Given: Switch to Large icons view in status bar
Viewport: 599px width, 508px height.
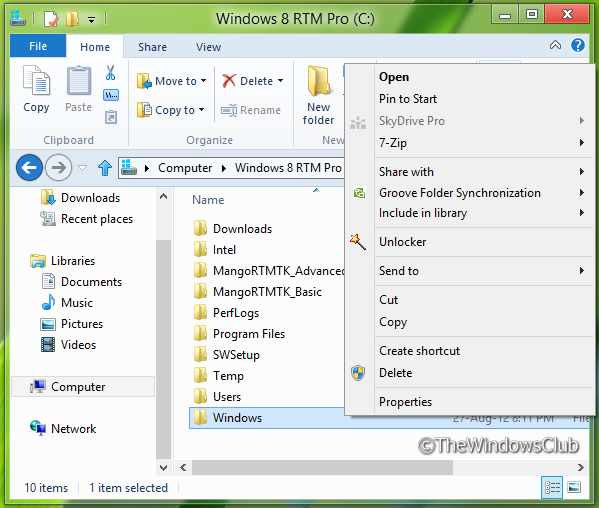Looking at the screenshot, I should (x=574, y=487).
